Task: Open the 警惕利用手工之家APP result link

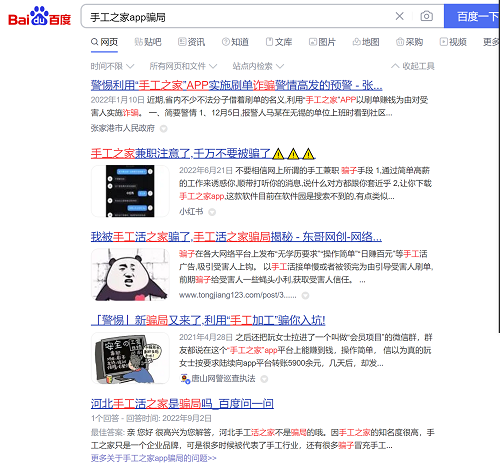Action: tap(236, 85)
